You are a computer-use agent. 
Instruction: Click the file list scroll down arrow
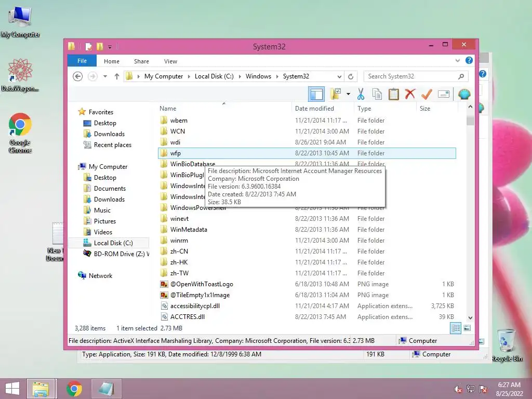click(470, 318)
